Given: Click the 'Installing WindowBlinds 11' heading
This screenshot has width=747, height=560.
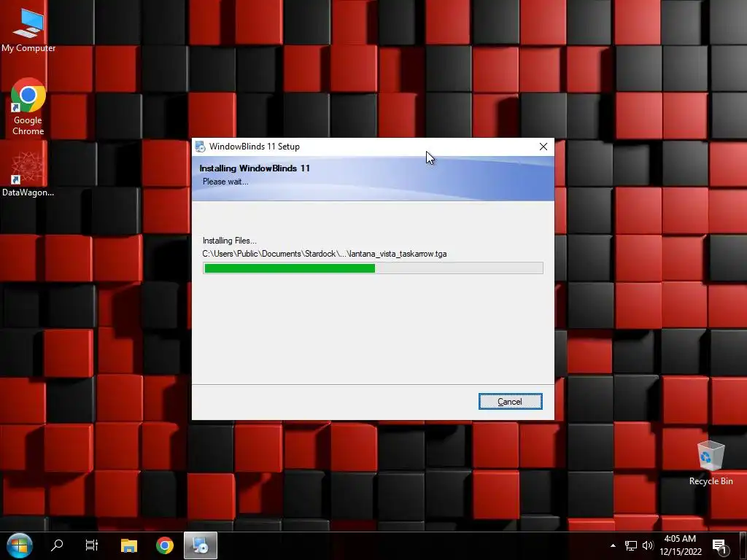Looking at the screenshot, I should (x=255, y=168).
